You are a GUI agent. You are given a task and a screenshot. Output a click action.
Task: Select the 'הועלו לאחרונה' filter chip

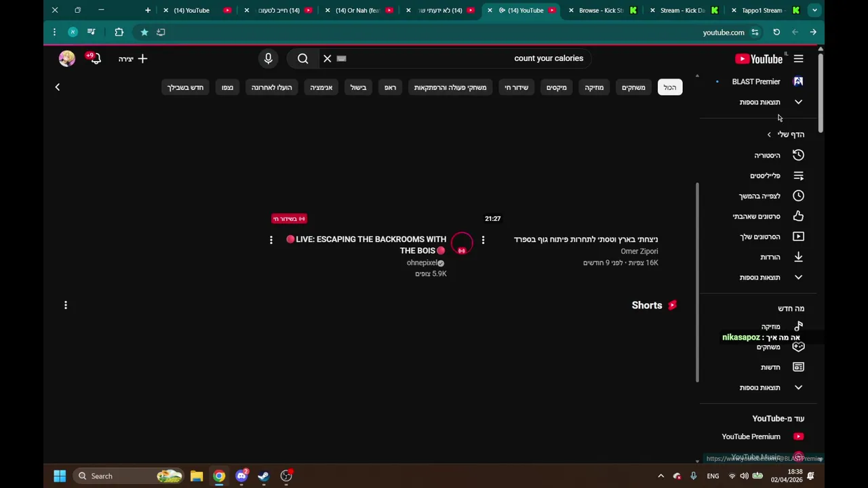point(271,87)
